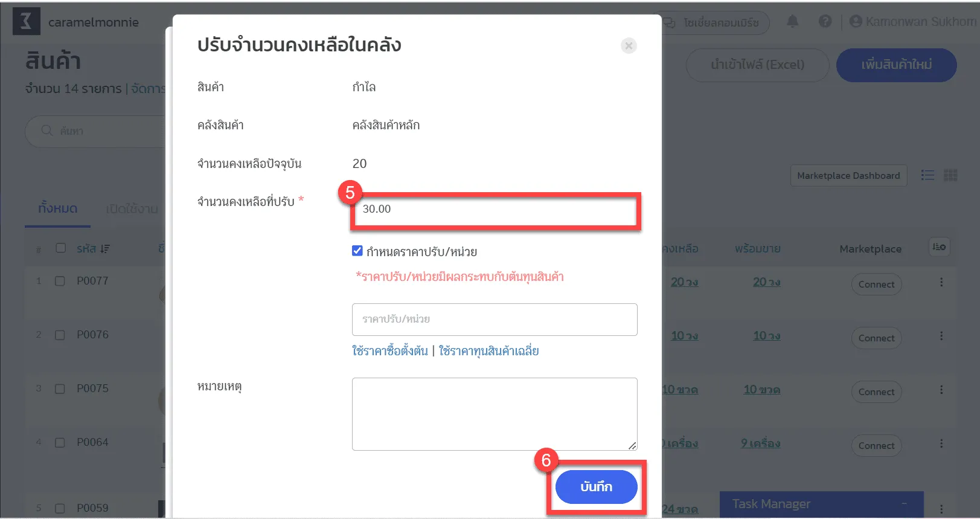Open the notifications bell

(792, 22)
